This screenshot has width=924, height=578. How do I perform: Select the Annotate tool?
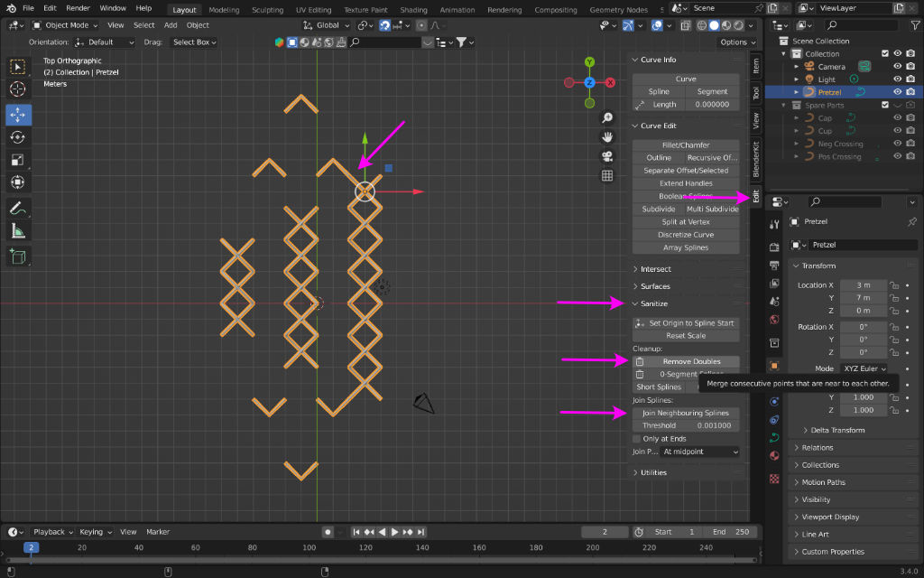tap(18, 207)
